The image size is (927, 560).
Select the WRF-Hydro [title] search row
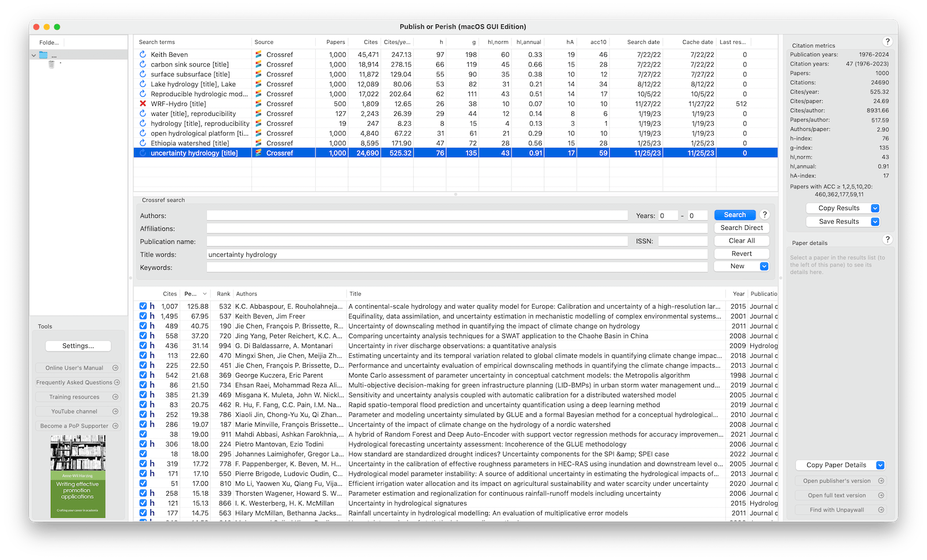(455, 104)
